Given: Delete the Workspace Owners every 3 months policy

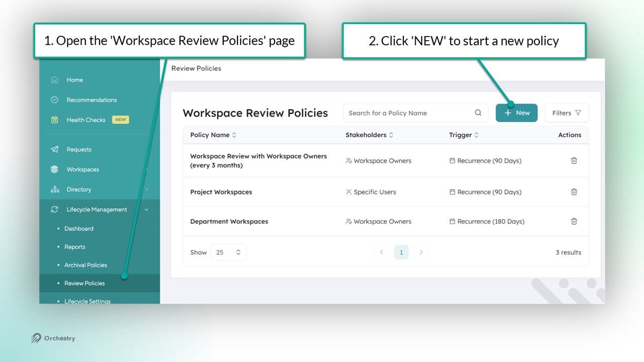Looking at the screenshot, I should pos(574,160).
